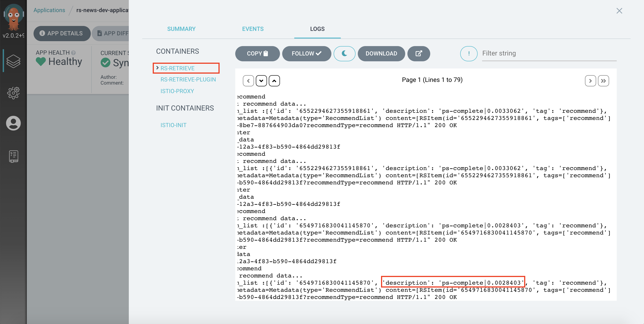Close the resource panel with X
Screen dimensions: 644x324
pos(619,11)
